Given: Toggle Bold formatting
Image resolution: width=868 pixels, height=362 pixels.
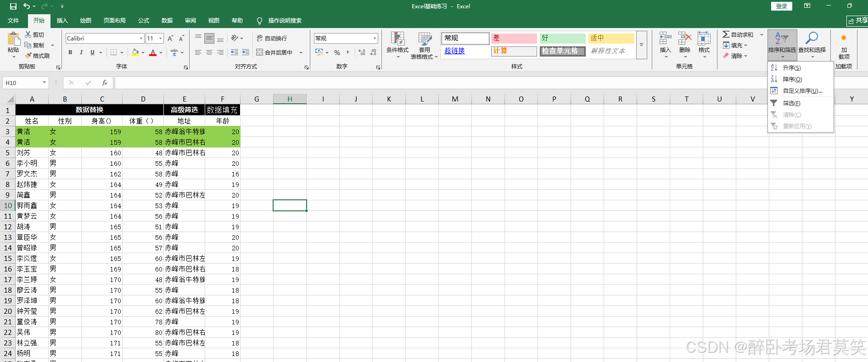Looking at the screenshot, I should [x=70, y=52].
